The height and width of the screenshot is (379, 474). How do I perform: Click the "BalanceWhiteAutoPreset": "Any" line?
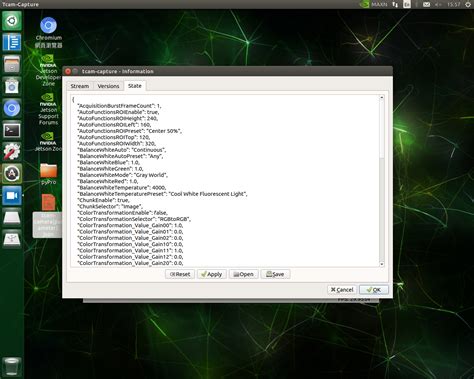(x=120, y=156)
